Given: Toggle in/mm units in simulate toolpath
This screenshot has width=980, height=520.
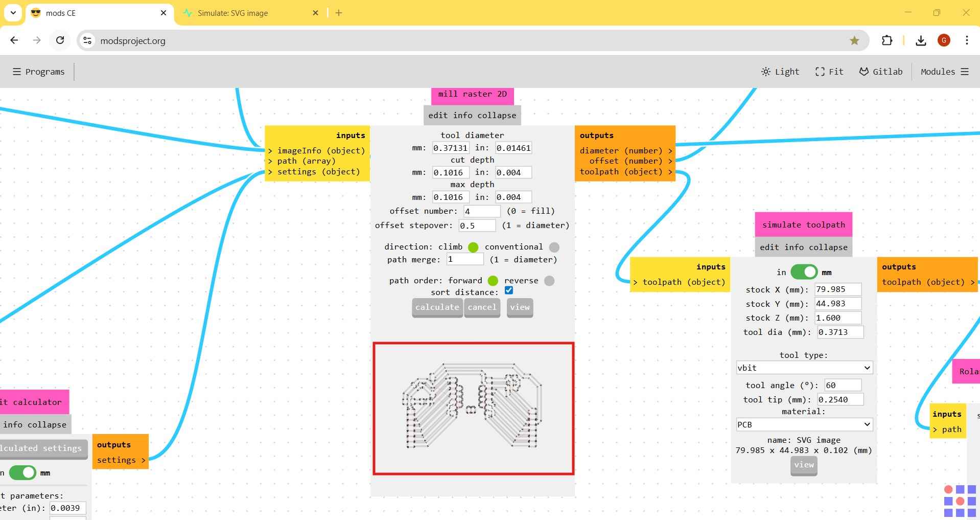Looking at the screenshot, I should 804,272.
